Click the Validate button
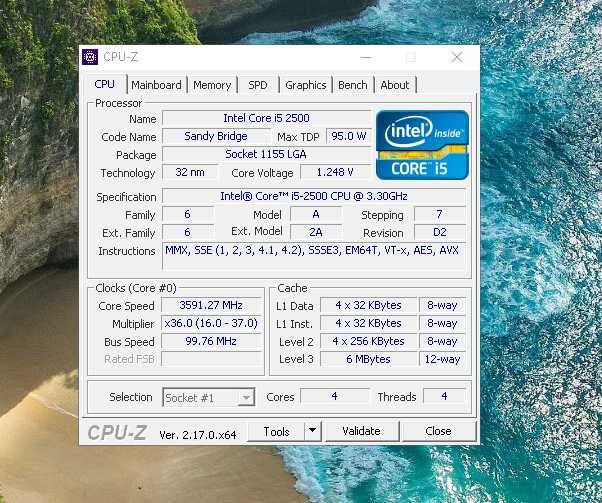 (361, 431)
